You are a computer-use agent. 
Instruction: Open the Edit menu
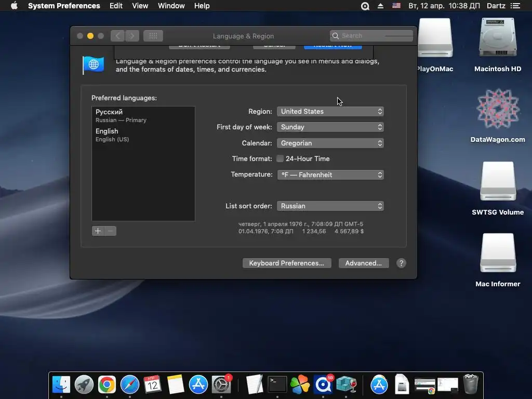(116, 6)
